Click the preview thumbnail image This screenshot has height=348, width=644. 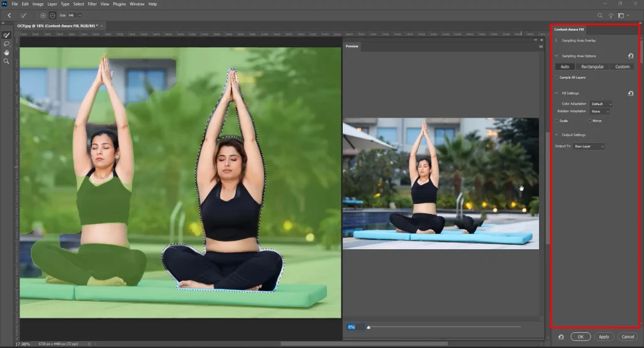441,184
